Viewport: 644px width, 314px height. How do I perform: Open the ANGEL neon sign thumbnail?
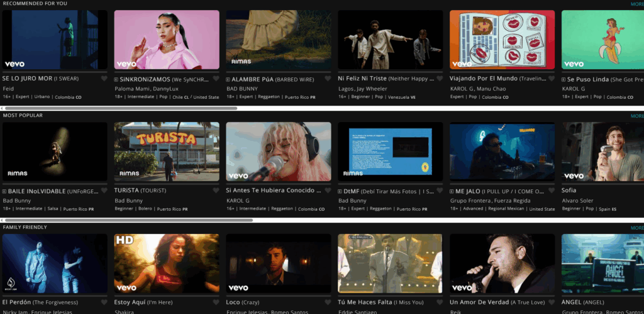602,264
